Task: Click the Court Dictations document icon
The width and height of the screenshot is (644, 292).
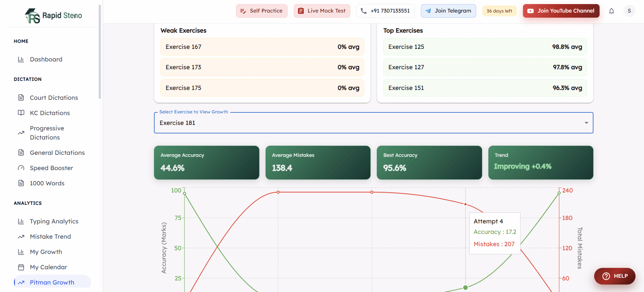Action: (x=21, y=97)
